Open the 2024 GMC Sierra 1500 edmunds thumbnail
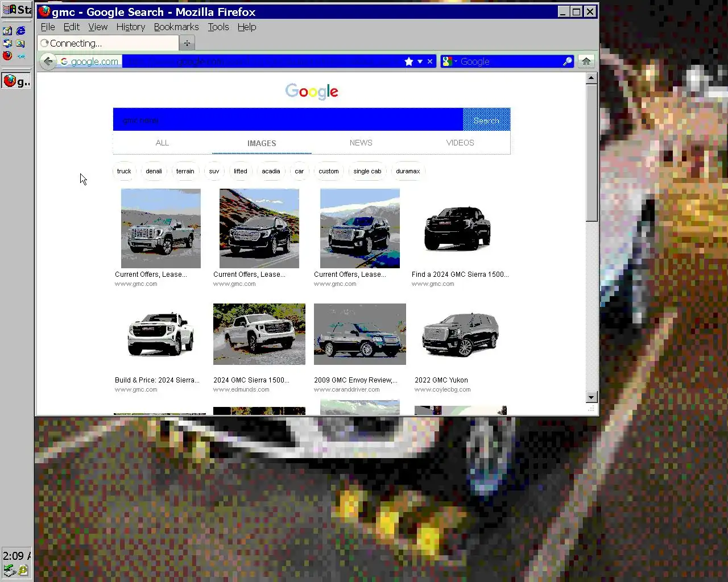This screenshot has height=582, width=728. point(259,334)
